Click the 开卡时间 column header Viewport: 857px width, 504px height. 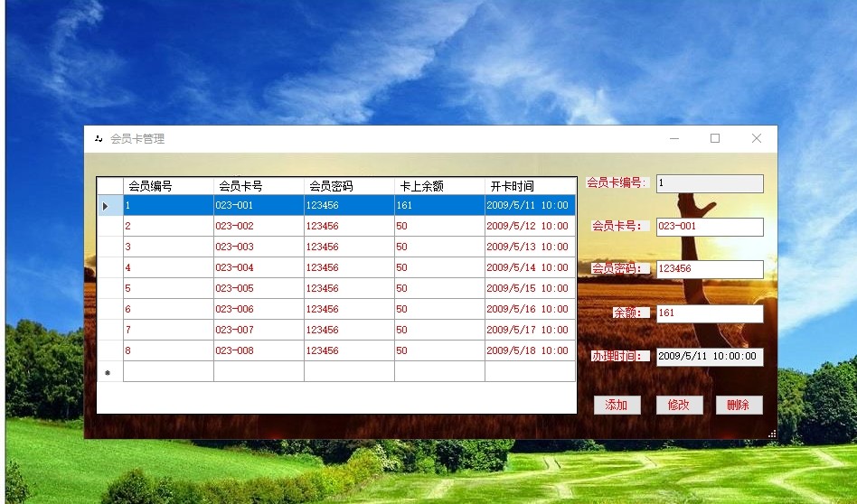point(530,186)
